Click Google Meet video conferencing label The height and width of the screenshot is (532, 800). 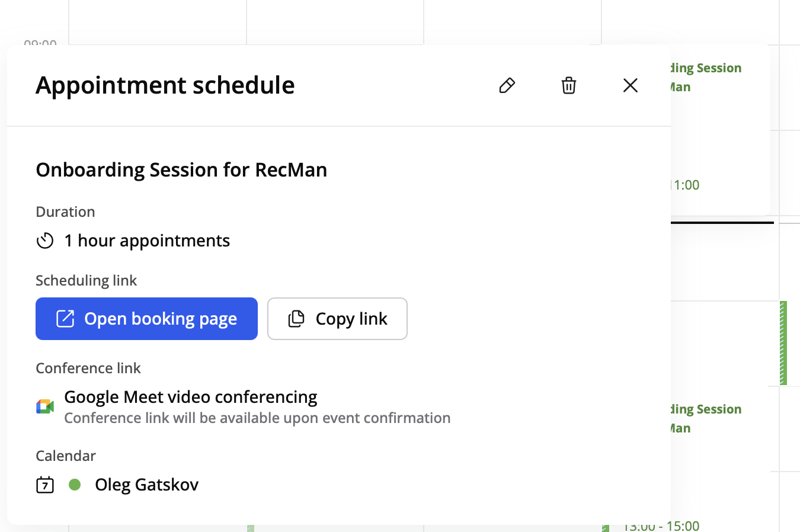click(190, 397)
